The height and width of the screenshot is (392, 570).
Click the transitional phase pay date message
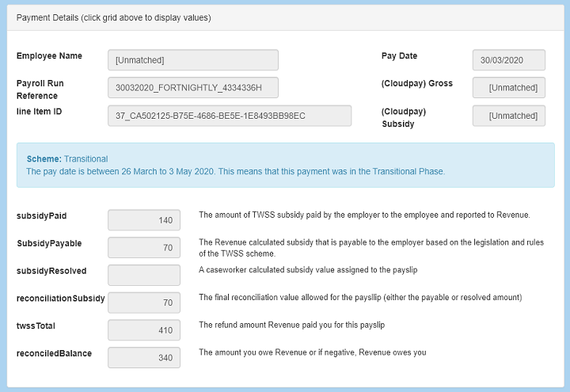(x=235, y=171)
